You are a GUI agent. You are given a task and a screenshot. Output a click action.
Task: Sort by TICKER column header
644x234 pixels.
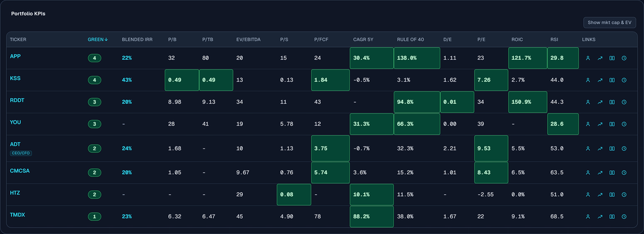click(x=18, y=40)
